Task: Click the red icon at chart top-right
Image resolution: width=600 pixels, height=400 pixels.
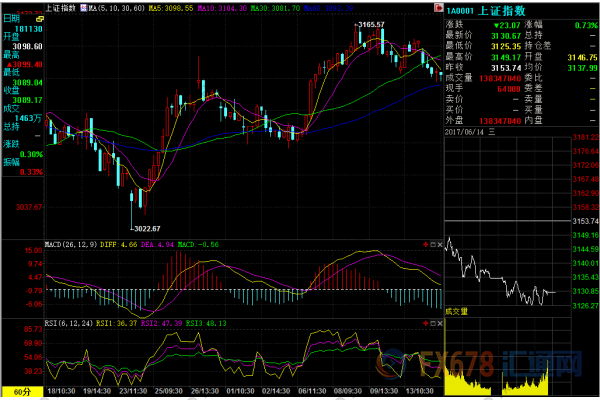Action: (x=440, y=6)
